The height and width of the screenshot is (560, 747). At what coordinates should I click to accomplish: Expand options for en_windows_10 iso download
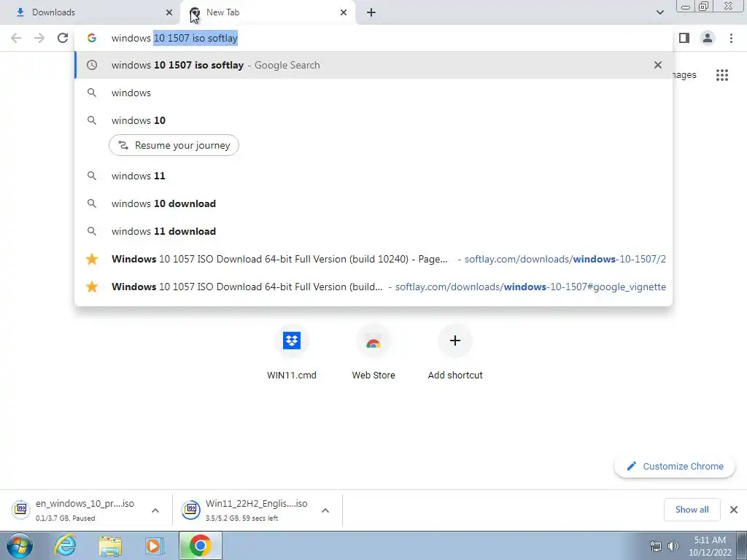(155, 510)
